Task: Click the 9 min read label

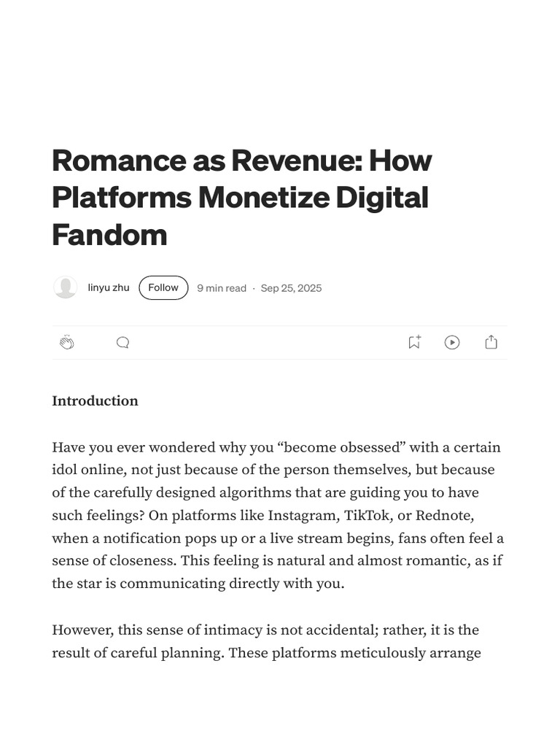Action: (222, 288)
